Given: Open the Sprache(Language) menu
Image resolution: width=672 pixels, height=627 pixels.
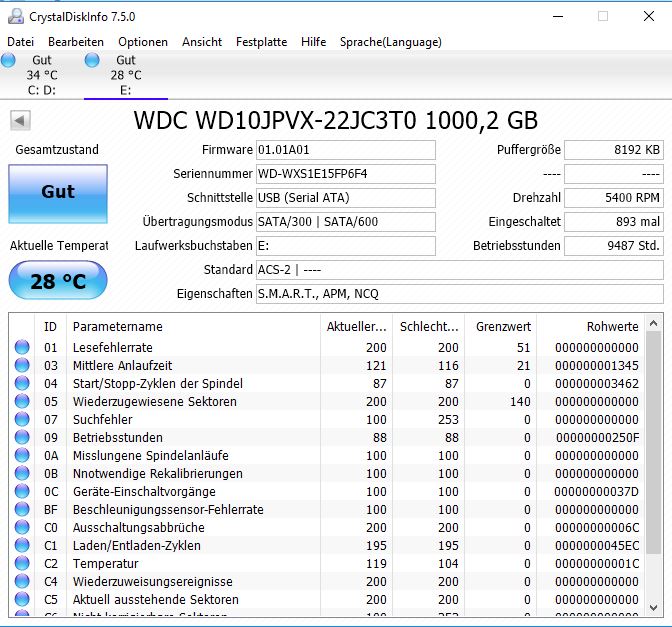Looking at the screenshot, I should pos(390,42).
